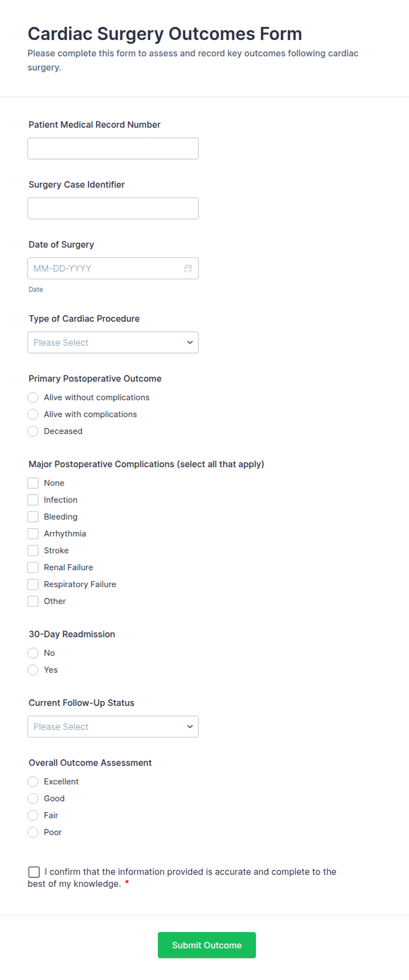Screen dimensions: 409x980
Task: Click the Patient Medical Record Number field
Action: click(113, 148)
